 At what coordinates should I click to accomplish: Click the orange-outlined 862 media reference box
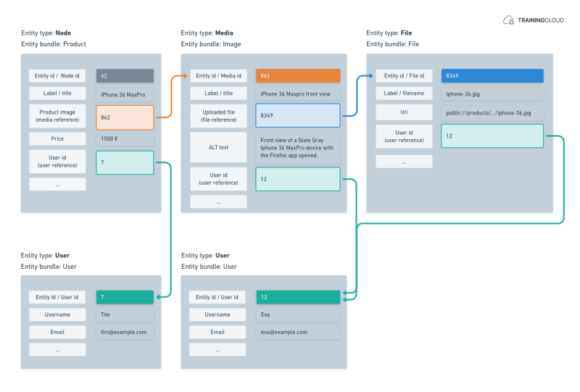tap(125, 117)
